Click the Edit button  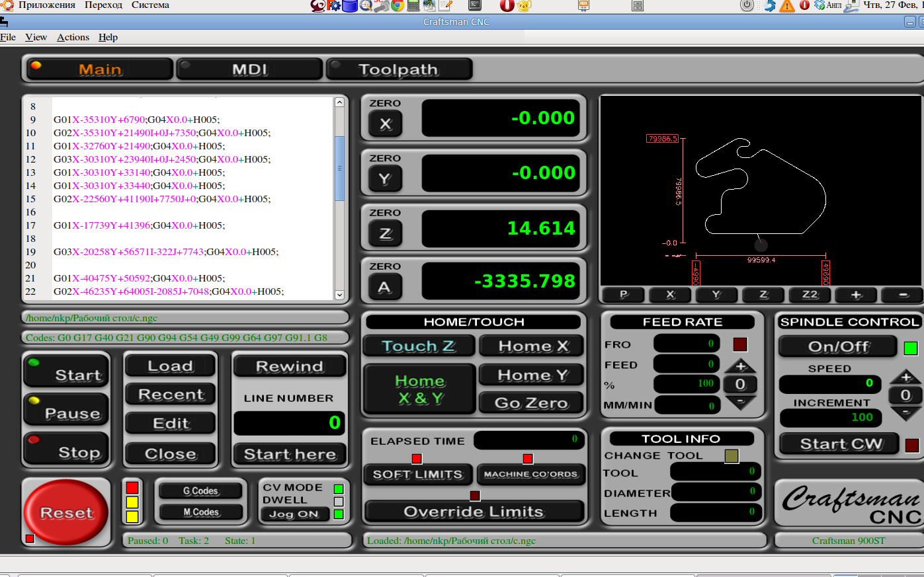(x=171, y=424)
